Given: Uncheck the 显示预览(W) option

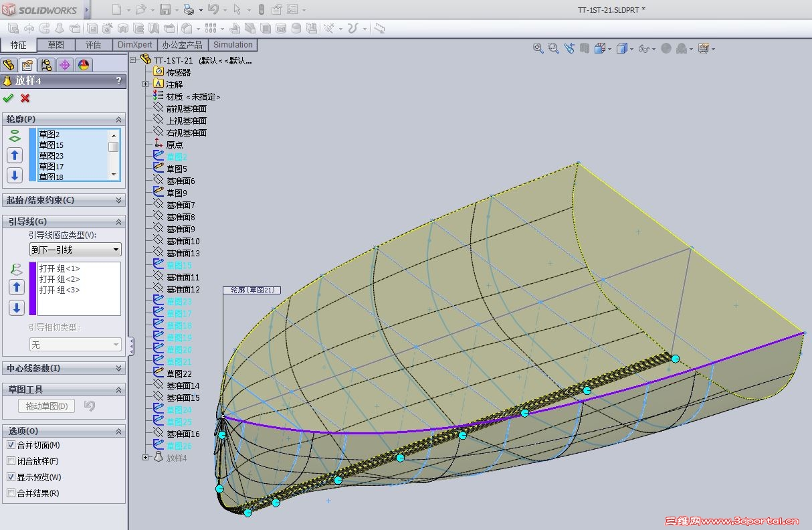Looking at the screenshot, I should point(11,477).
